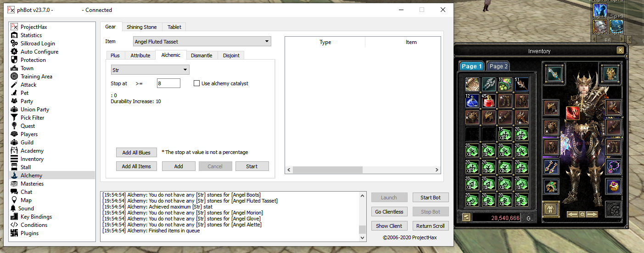
Task: Click the Start Bot button
Action: point(430,198)
